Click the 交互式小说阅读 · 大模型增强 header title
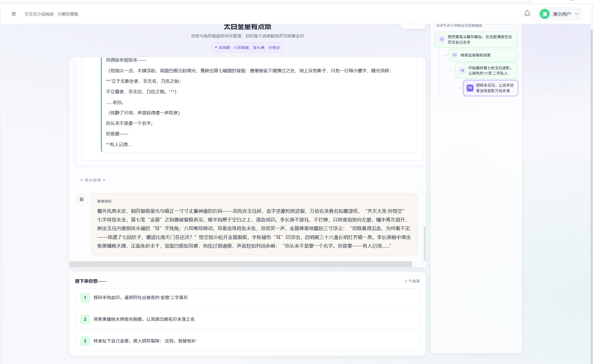Viewport: 594px width, 364px height. (51, 14)
